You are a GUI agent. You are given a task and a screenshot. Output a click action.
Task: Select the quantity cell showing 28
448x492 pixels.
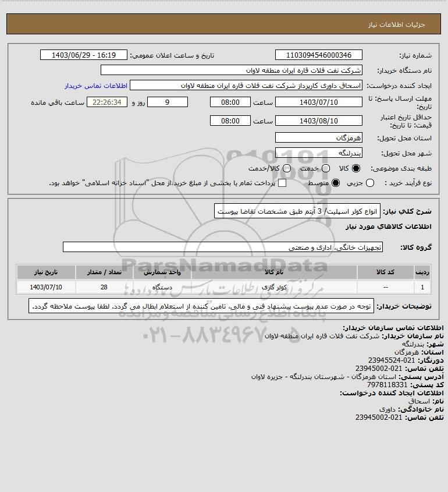point(104,287)
